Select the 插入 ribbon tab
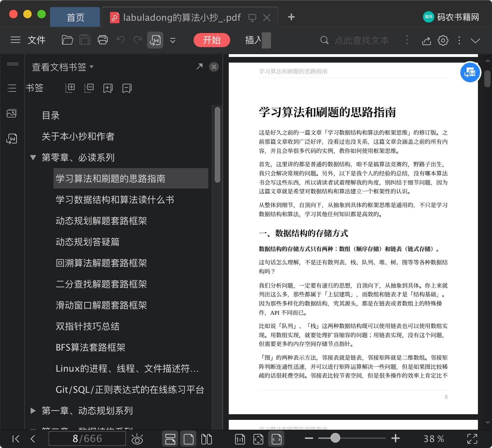The width and height of the screenshot is (492, 448). click(x=253, y=40)
